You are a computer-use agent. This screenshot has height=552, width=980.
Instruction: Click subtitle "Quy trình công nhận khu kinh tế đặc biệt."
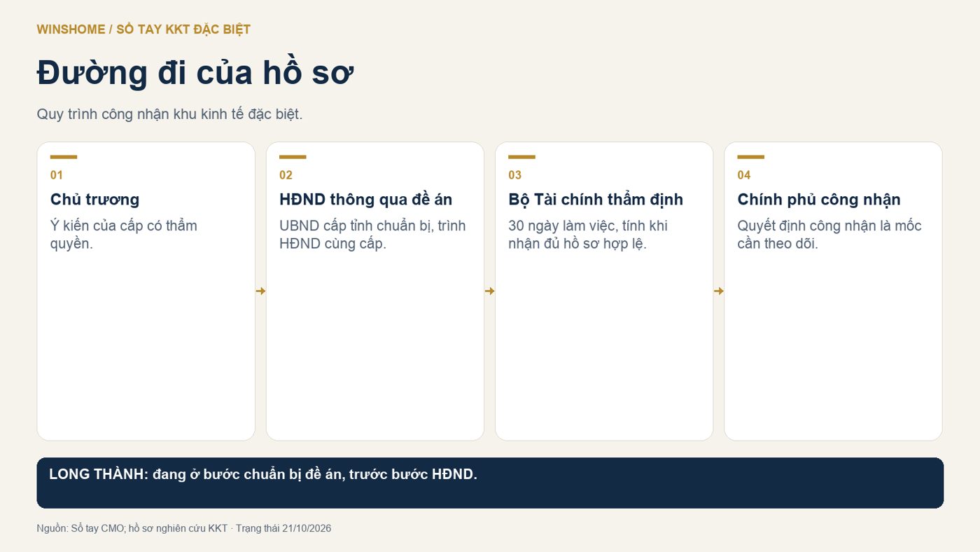169,114
